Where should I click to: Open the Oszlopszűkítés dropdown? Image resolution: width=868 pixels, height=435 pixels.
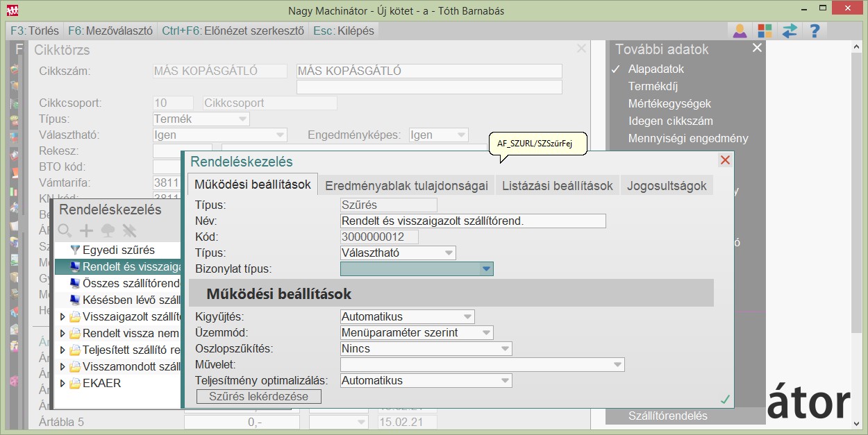(x=506, y=349)
